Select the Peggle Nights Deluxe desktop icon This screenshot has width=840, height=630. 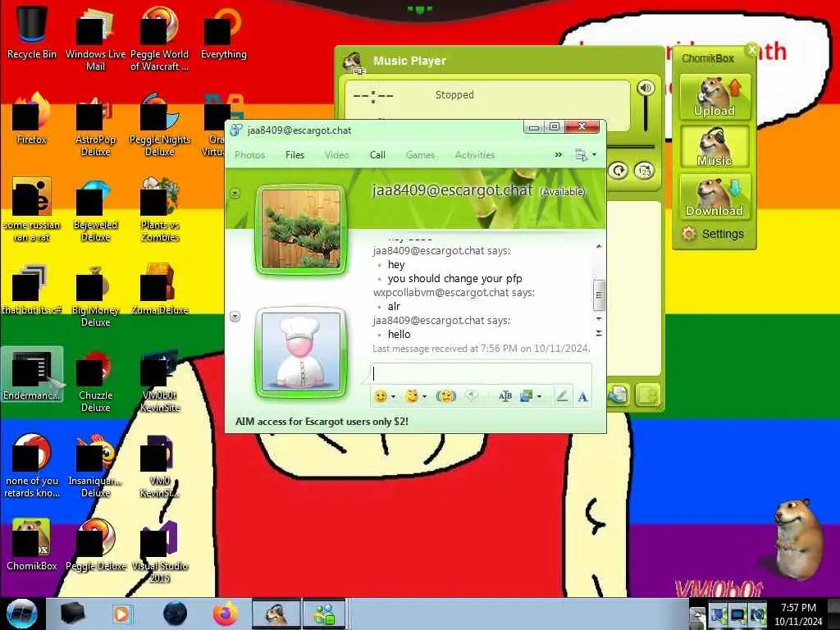[160, 123]
